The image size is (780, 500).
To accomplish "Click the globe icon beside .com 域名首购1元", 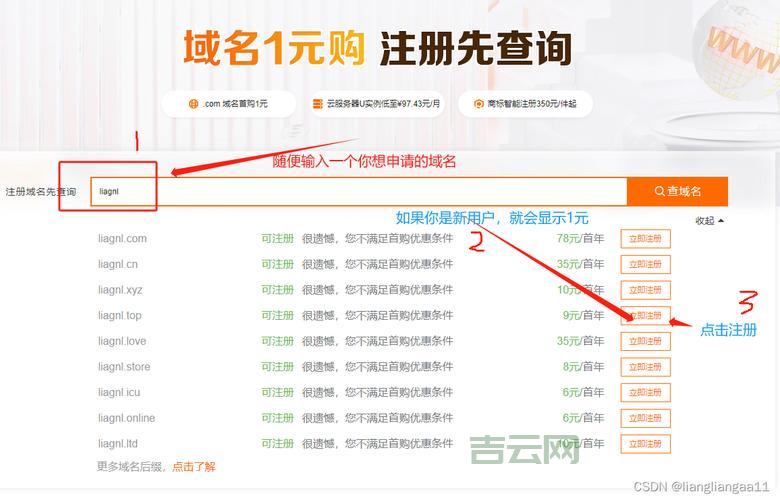I will click(194, 104).
